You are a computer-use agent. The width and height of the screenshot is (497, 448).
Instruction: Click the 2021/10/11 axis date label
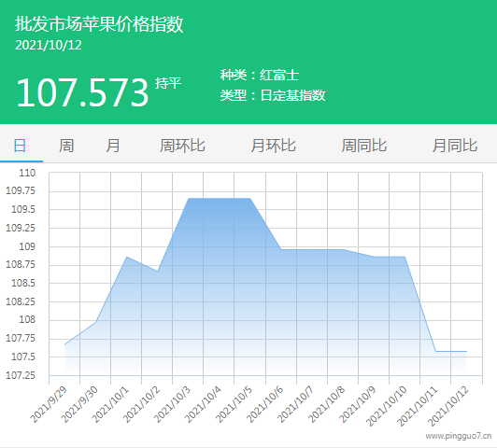pos(418,406)
